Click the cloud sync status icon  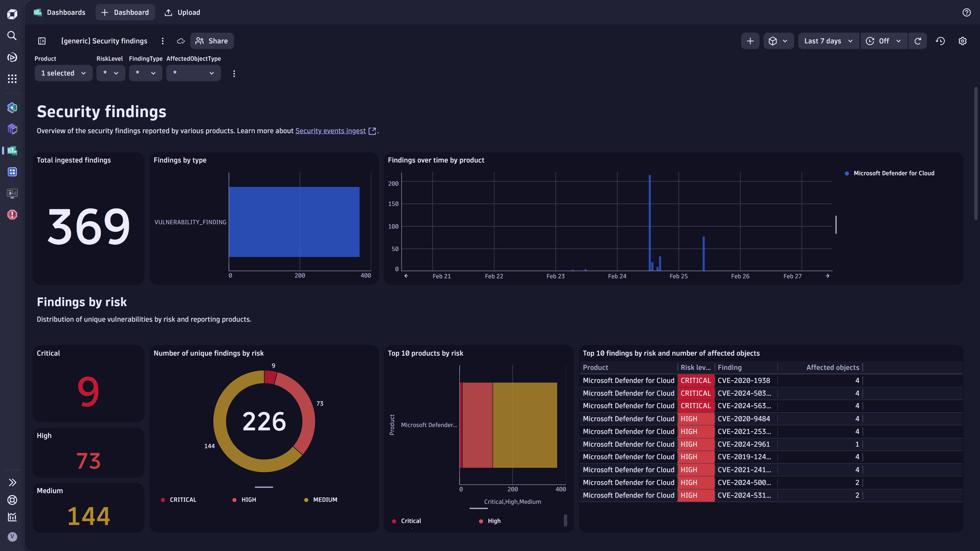point(181,41)
